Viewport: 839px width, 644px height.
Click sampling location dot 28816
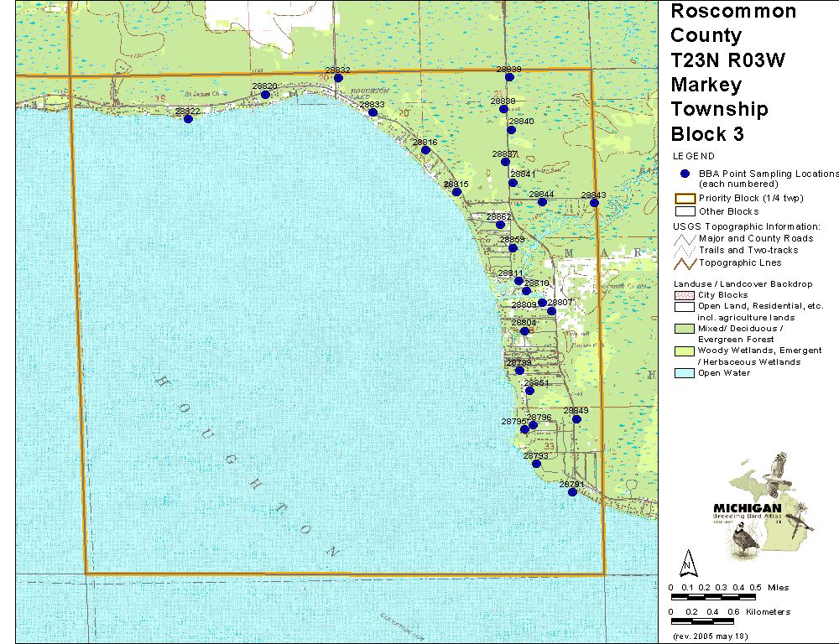[425, 150]
